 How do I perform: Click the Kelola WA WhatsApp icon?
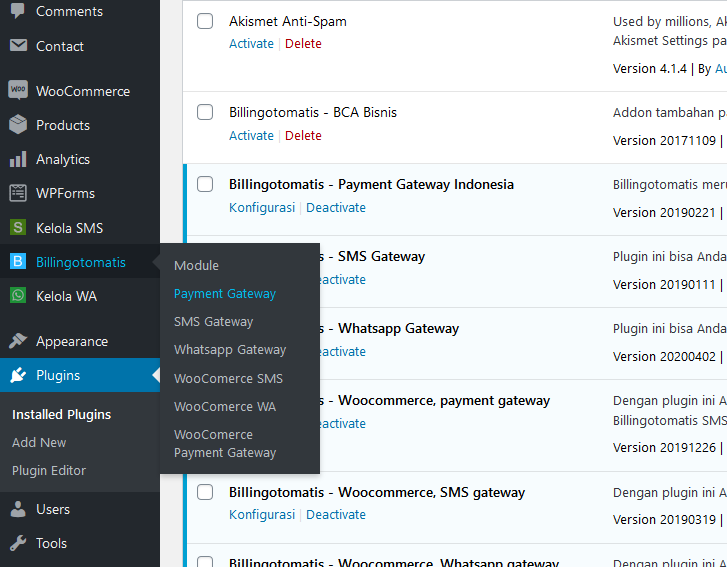coord(18,296)
